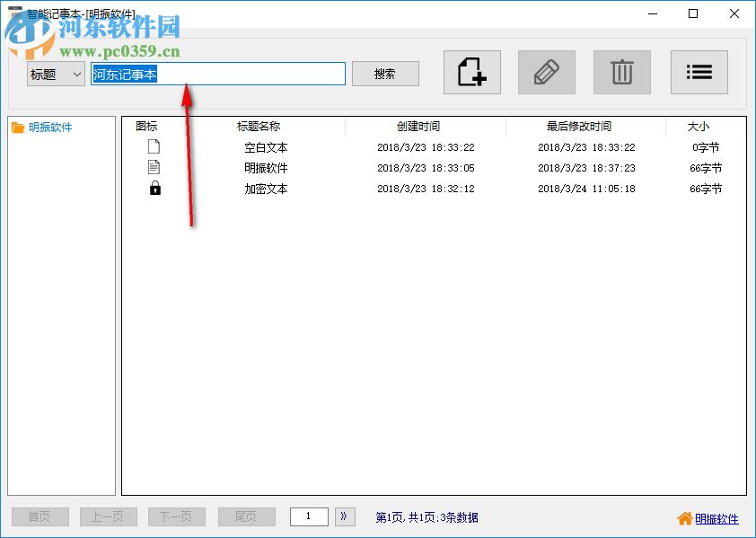Click the 尾页 last page button

(x=246, y=516)
